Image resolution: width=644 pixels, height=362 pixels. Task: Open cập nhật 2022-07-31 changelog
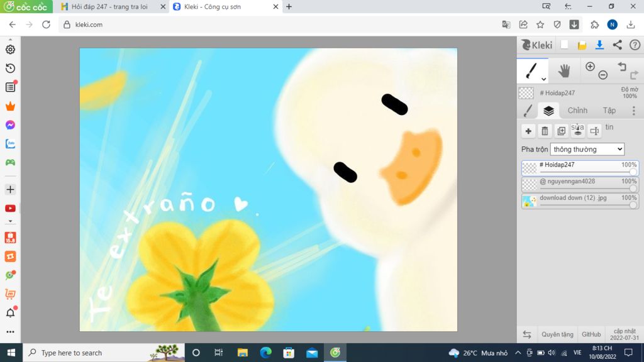point(625,334)
